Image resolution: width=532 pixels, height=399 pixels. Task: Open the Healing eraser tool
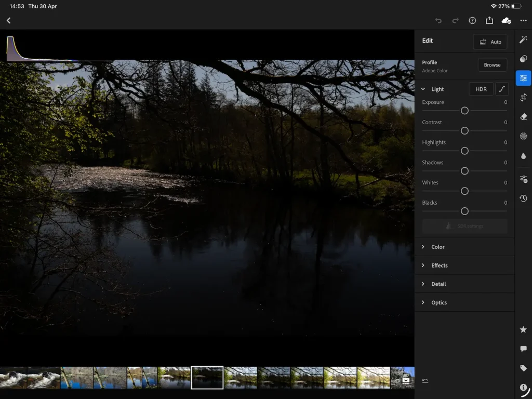(524, 116)
